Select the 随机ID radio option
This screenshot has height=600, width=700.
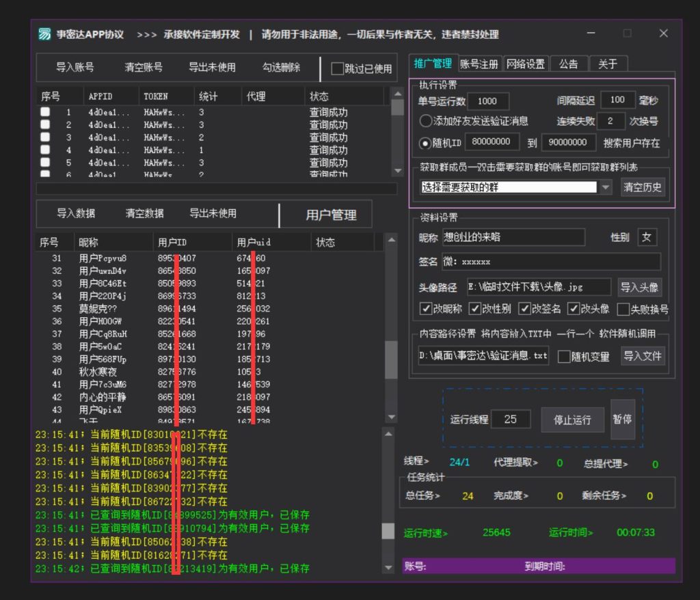[425, 142]
